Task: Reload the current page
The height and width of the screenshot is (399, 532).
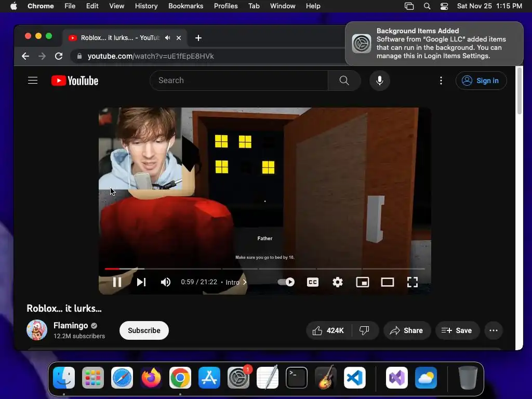Action: 59,56
